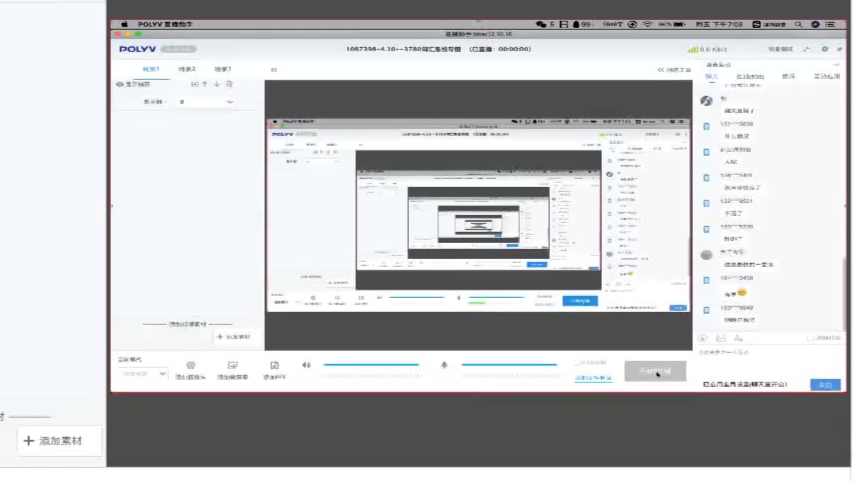Open Spotlight search in menu bar
This screenshot has height=481, width=854.
tap(798, 25)
